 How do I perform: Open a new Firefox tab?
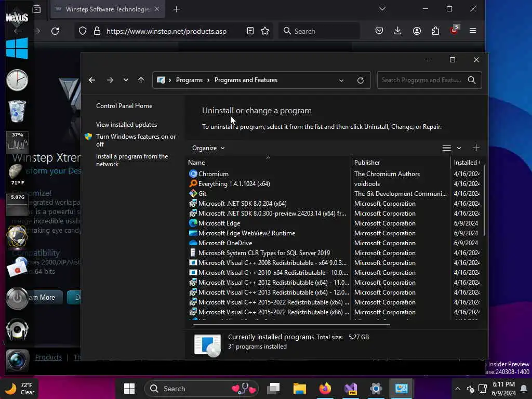[x=177, y=9]
